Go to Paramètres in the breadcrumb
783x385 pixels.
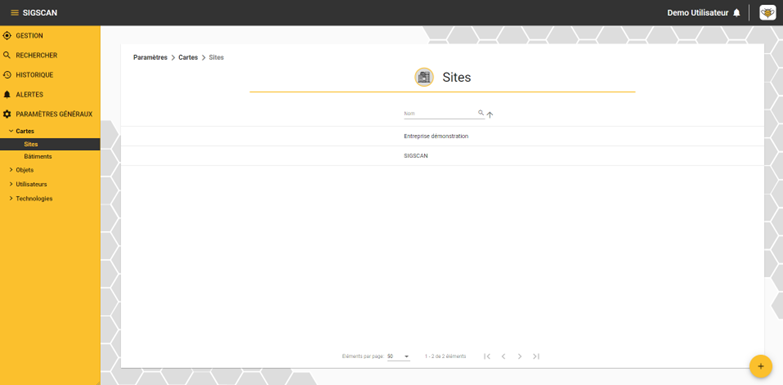tap(150, 57)
